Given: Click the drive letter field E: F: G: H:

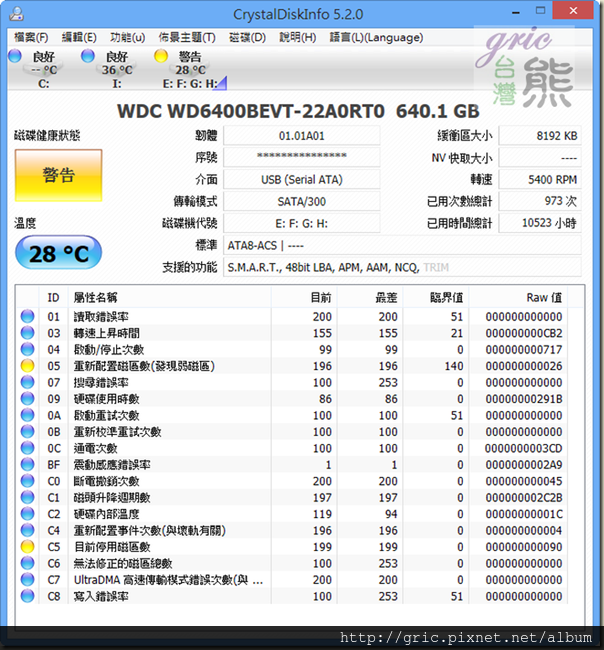Looking at the screenshot, I should pos(302,223).
